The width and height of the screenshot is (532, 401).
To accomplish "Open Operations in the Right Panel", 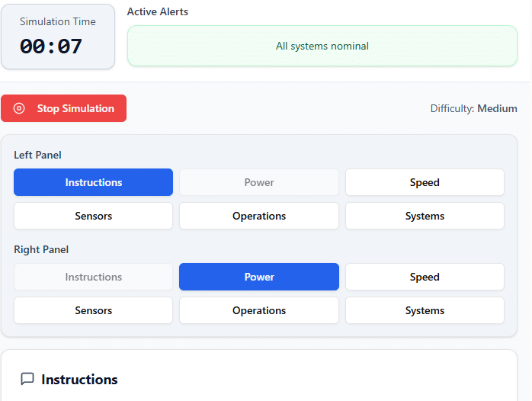I will (259, 310).
